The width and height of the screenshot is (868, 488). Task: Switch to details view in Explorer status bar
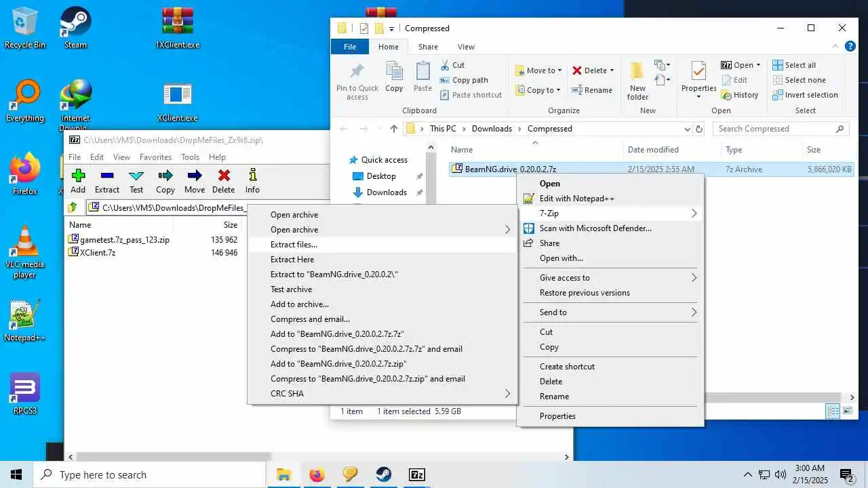(x=833, y=411)
